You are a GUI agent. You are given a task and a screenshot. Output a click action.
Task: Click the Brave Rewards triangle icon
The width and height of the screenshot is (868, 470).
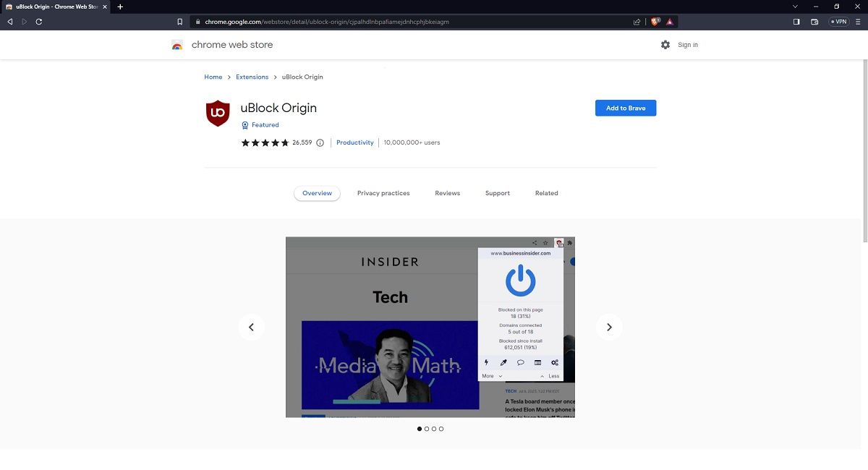coord(668,21)
